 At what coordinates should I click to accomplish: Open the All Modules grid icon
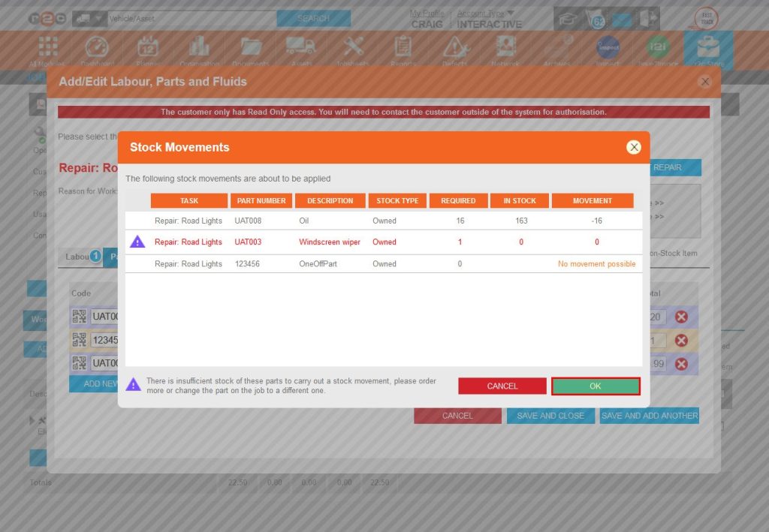click(47, 48)
